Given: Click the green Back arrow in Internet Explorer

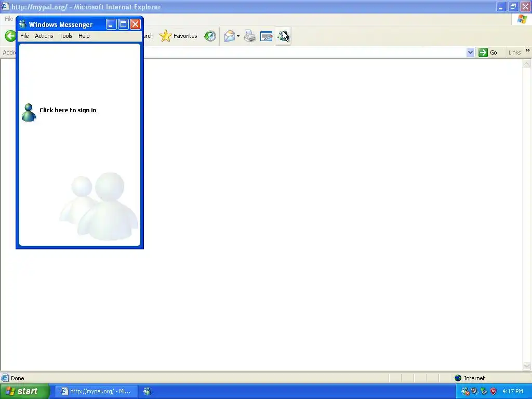Looking at the screenshot, I should [10, 36].
